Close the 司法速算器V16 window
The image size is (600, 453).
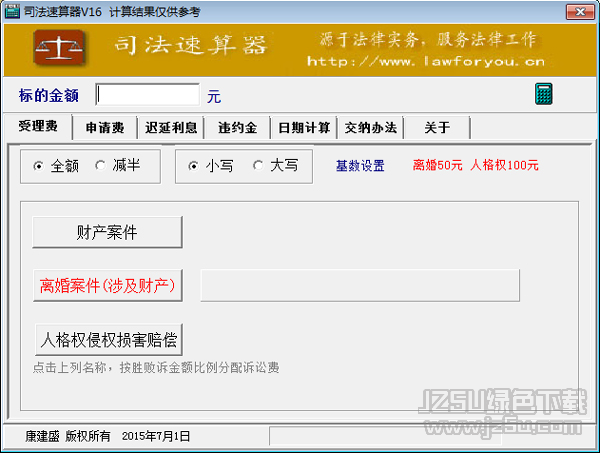580,12
